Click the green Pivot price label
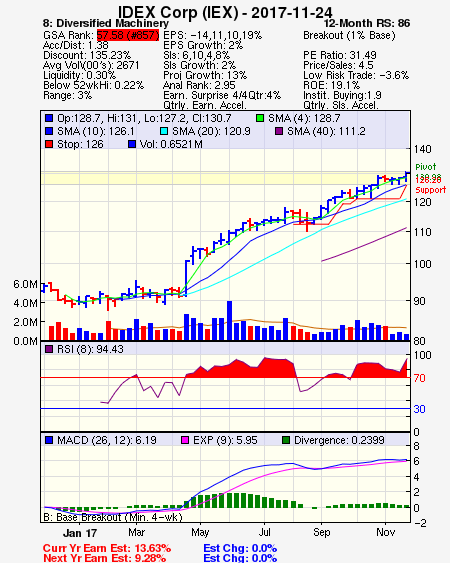This screenshot has height=563, width=450. 426,167
